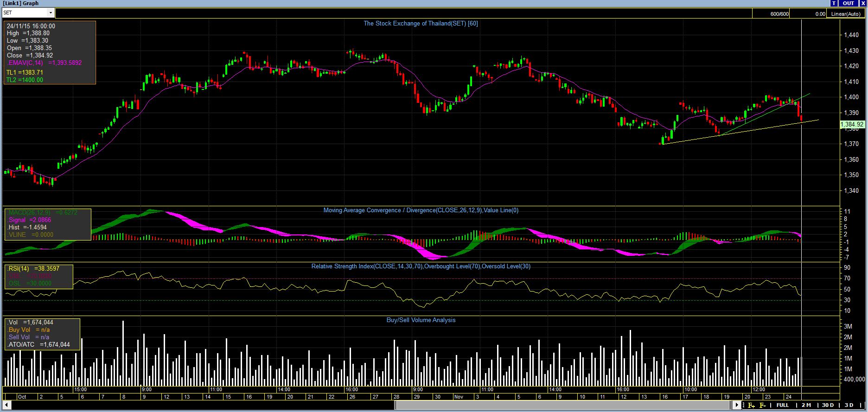Click the Close =1,384.92 value in info box
Image resolution: width=868 pixels, height=412 pixels.
(x=30, y=56)
